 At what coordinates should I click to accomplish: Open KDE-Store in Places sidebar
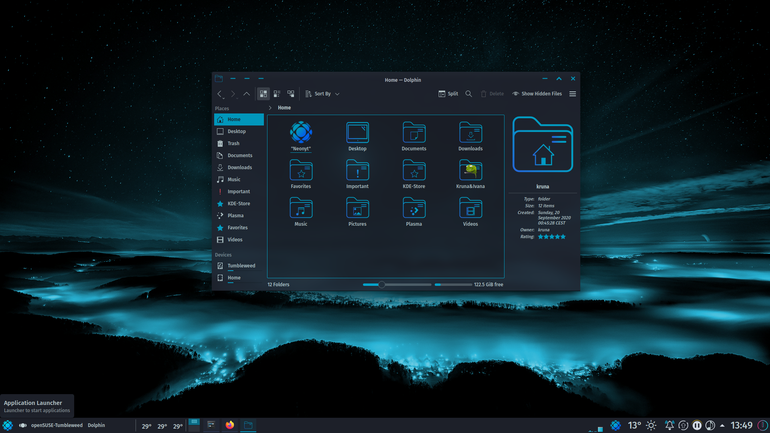[x=239, y=204]
